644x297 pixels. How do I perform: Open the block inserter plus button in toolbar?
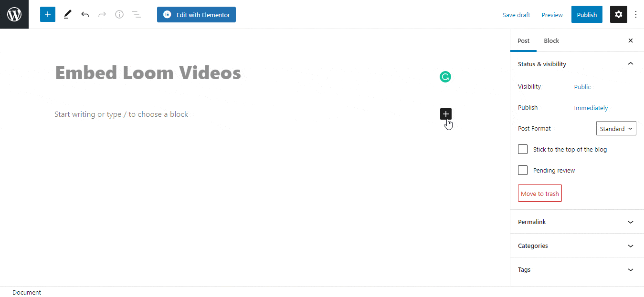[x=48, y=14]
